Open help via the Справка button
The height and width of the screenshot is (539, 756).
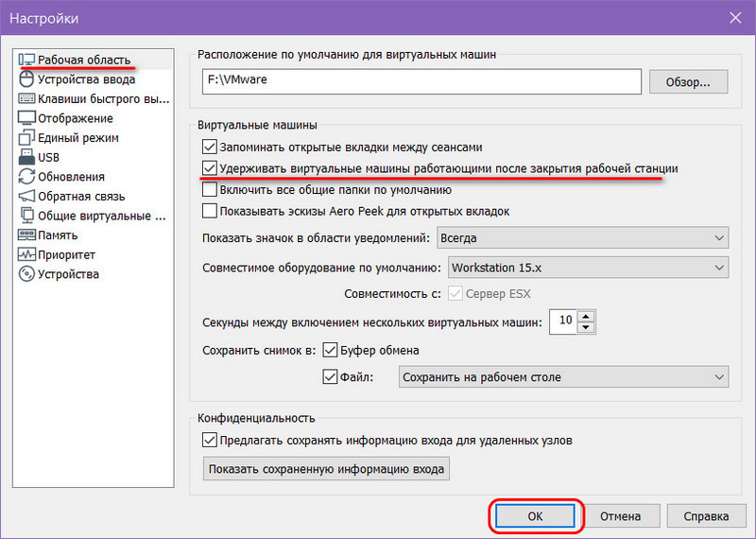click(x=706, y=516)
